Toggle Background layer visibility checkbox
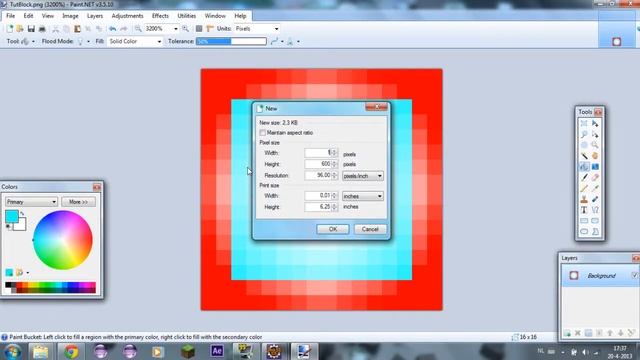This screenshot has width=640, height=360. click(x=634, y=275)
